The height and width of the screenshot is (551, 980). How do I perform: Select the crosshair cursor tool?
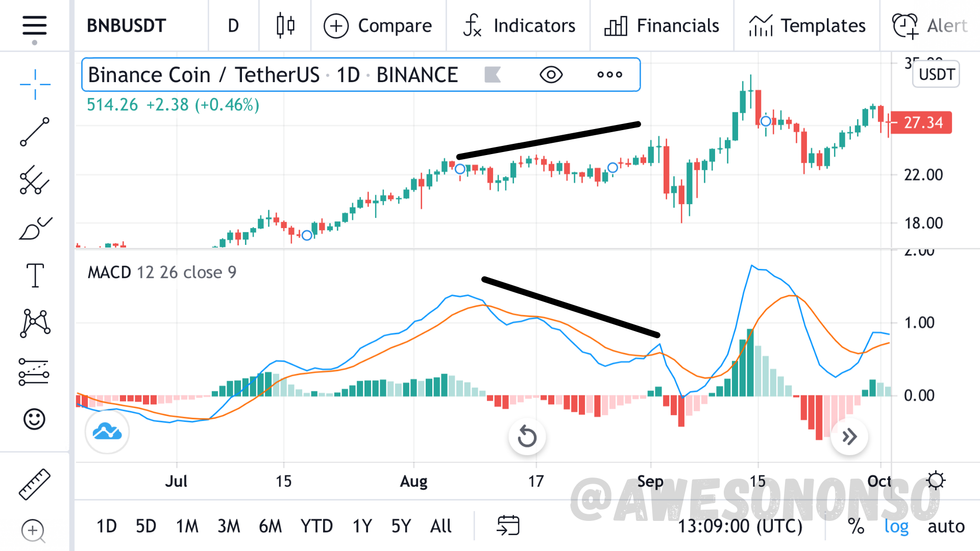35,84
